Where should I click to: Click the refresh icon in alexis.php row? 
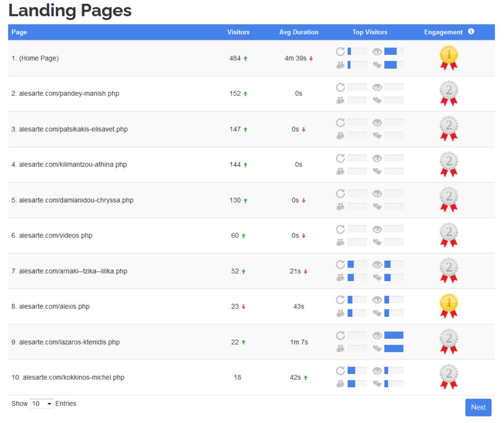340,300
